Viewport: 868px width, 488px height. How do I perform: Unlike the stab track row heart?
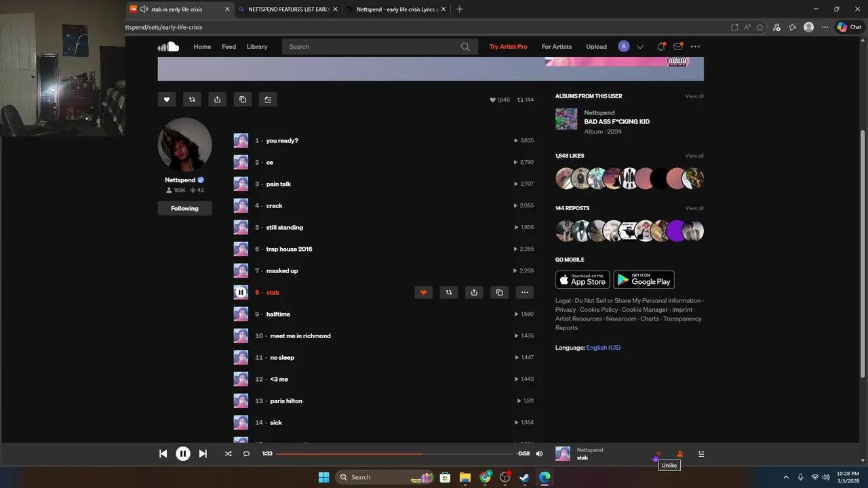(x=423, y=292)
